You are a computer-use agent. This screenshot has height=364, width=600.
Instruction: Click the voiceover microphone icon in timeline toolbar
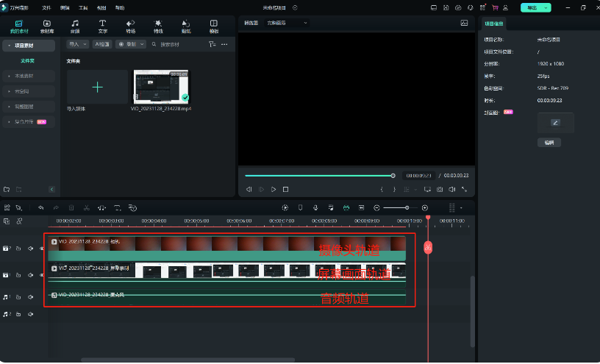(315, 208)
